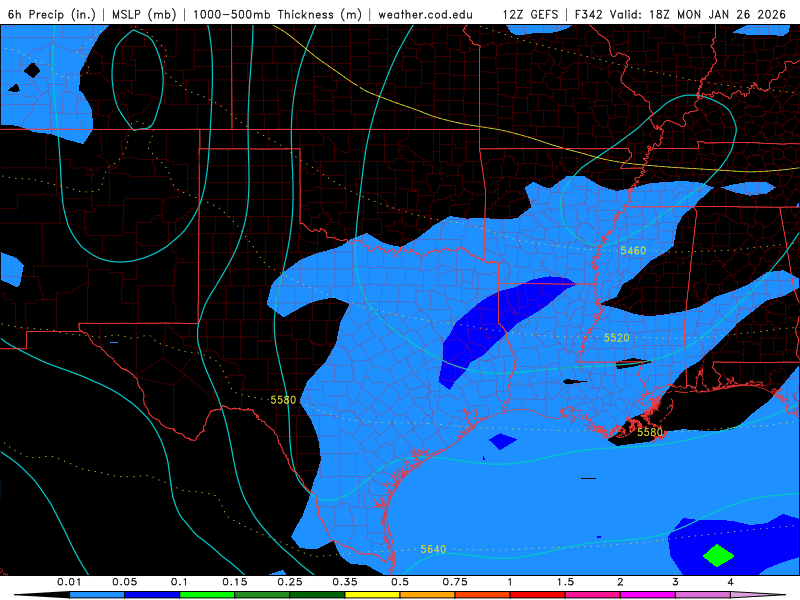Viewport: 800px width, 600px height.
Task: Click the legend value '3'
Action: point(676,582)
